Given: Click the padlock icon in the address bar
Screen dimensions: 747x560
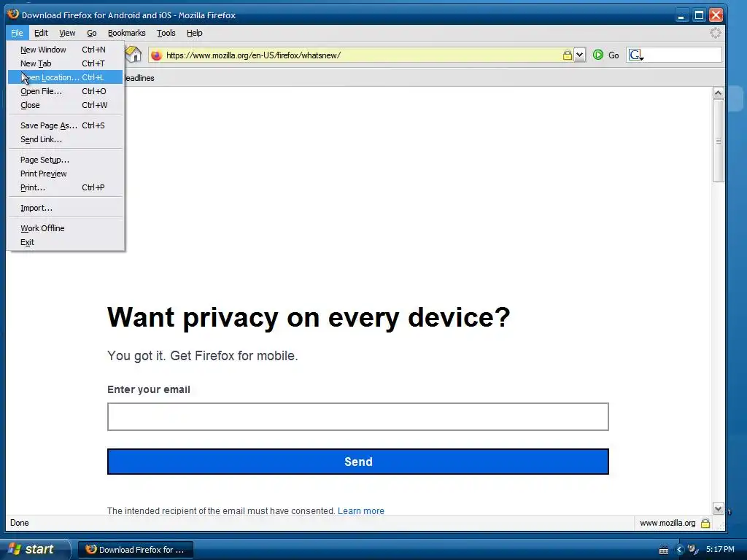Looking at the screenshot, I should pos(567,55).
